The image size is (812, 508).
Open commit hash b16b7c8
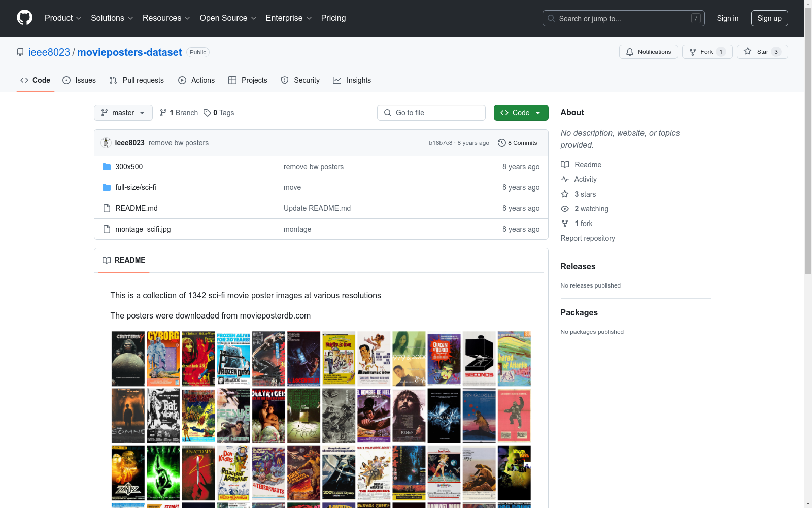pos(441,143)
